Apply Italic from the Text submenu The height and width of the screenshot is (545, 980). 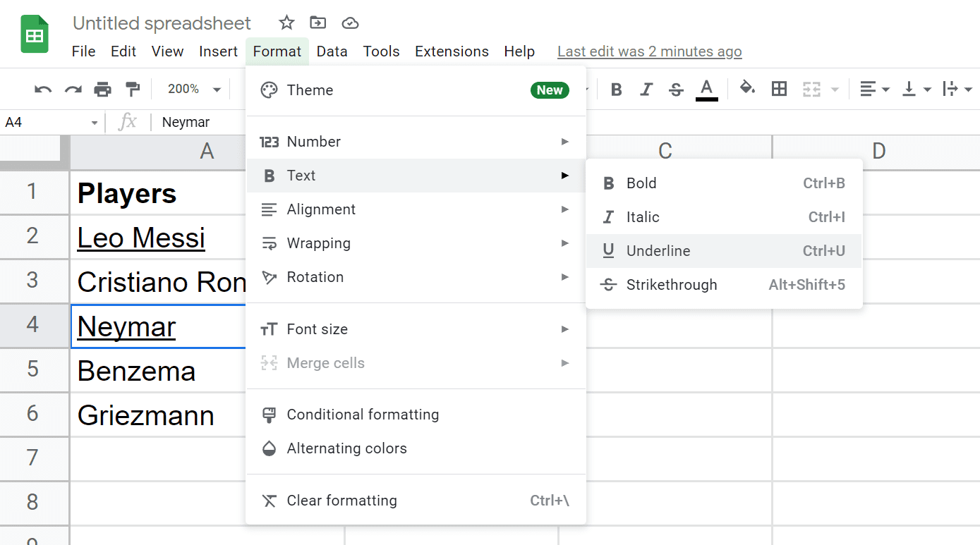click(x=724, y=217)
